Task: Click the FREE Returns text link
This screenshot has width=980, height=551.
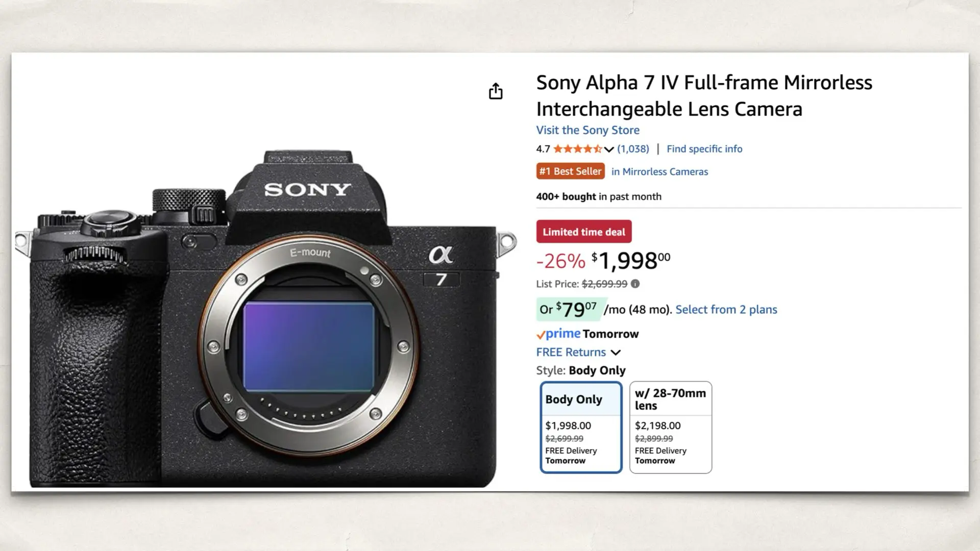Action: [571, 353]
